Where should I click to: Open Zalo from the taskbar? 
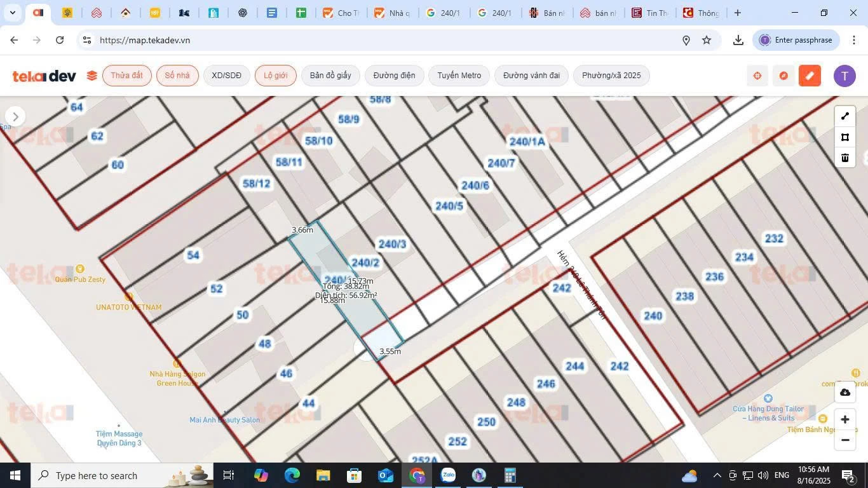click(x=449, y=475)
